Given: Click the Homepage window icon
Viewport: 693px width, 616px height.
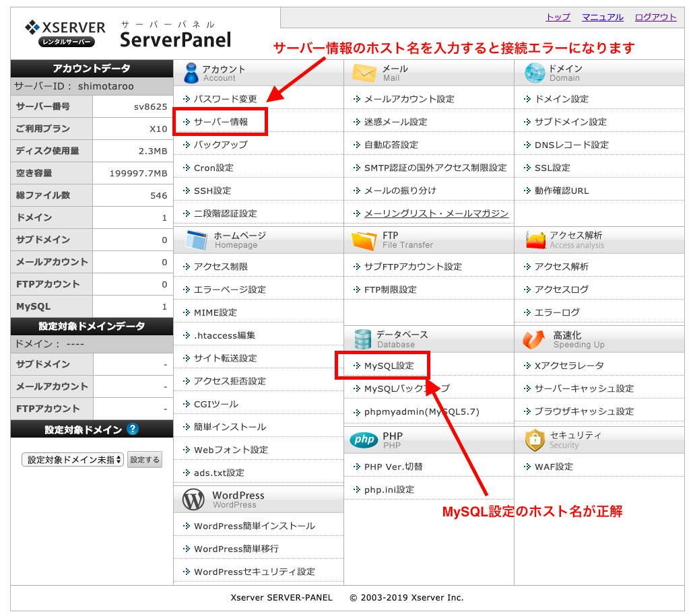Looking at the screenshot, I should pyautogui.click(x=196, y=240).
